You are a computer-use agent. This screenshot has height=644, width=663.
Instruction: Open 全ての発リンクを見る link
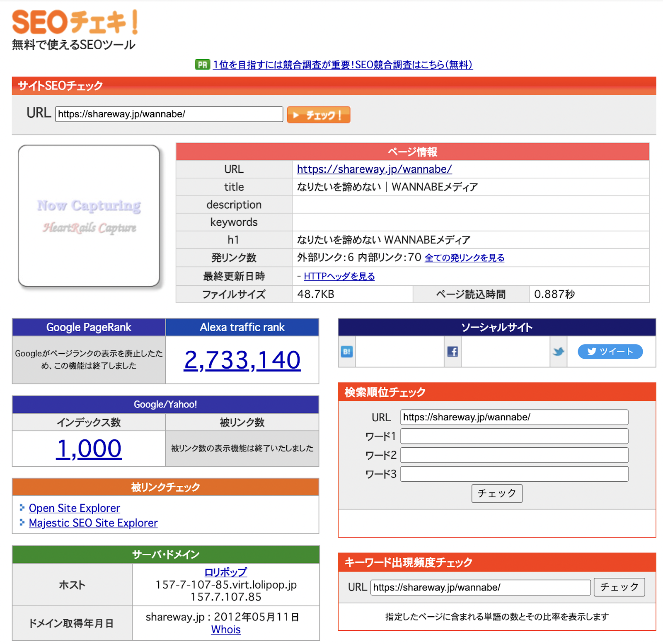(465, 258)
